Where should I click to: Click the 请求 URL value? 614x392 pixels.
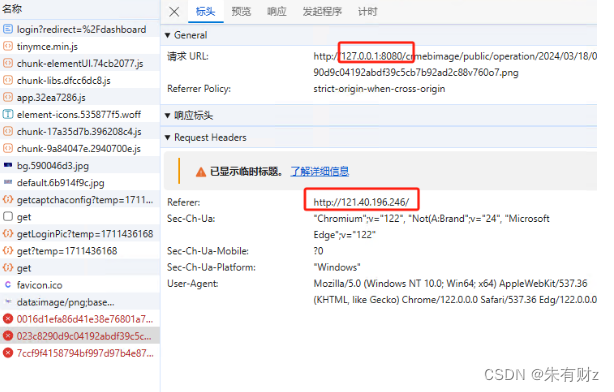(x=455, y=64)
